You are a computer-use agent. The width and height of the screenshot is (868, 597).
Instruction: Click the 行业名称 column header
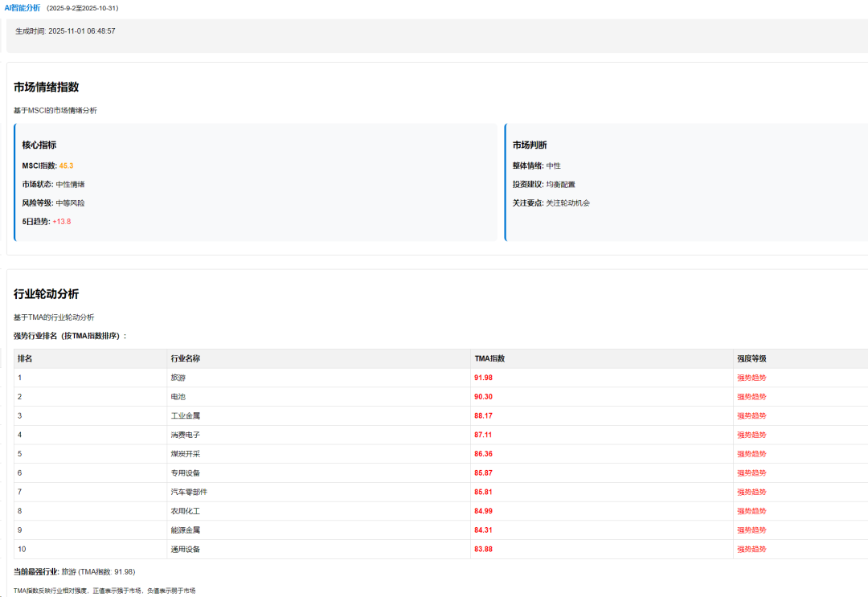coord(185,358)
